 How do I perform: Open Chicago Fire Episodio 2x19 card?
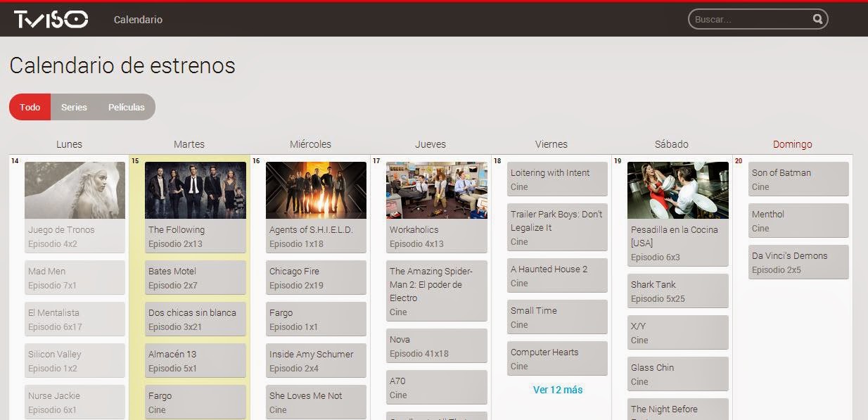[x=316, y=278]
